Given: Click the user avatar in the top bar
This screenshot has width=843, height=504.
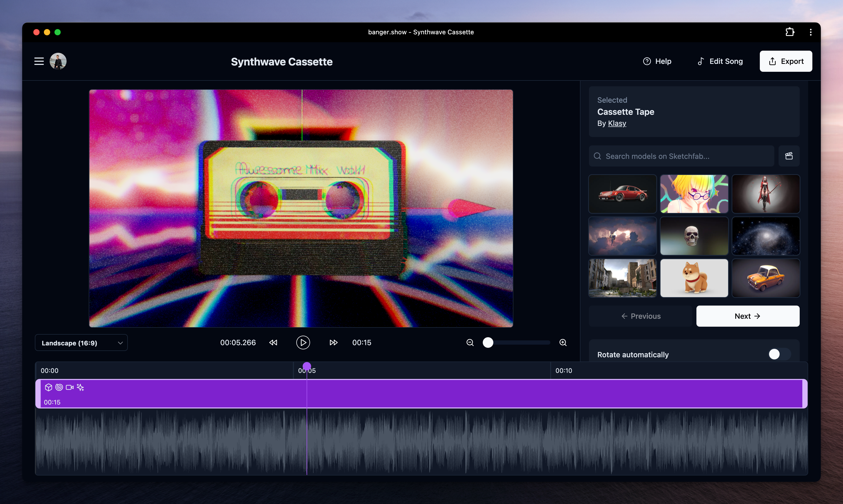Looking at the screenshot, I should pos(58,61).
